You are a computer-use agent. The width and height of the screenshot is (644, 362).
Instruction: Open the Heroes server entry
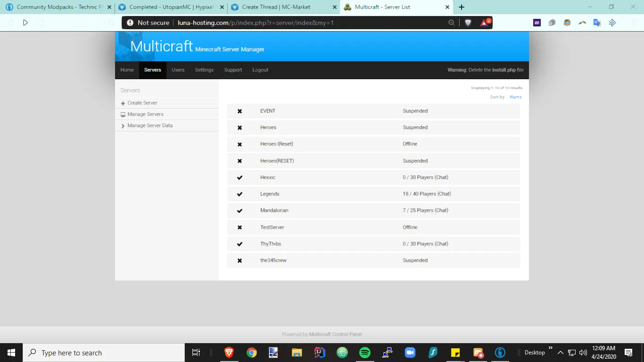click(x=268, y=127)
